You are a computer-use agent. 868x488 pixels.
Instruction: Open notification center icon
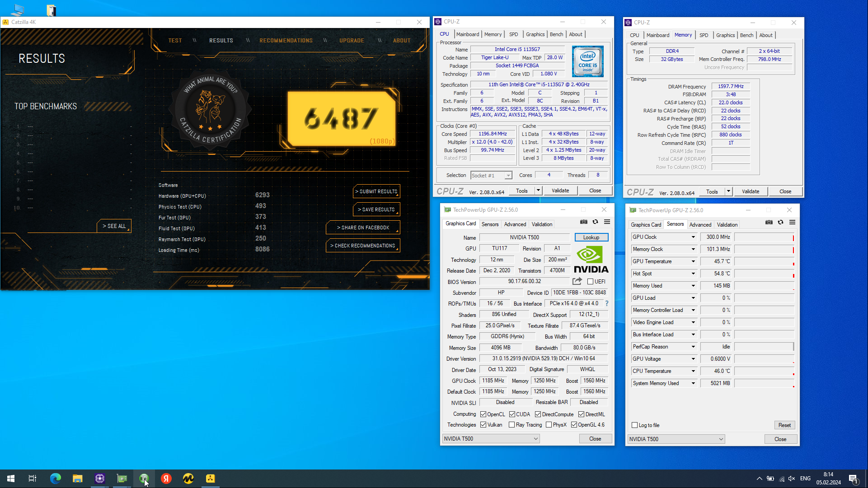853,479
